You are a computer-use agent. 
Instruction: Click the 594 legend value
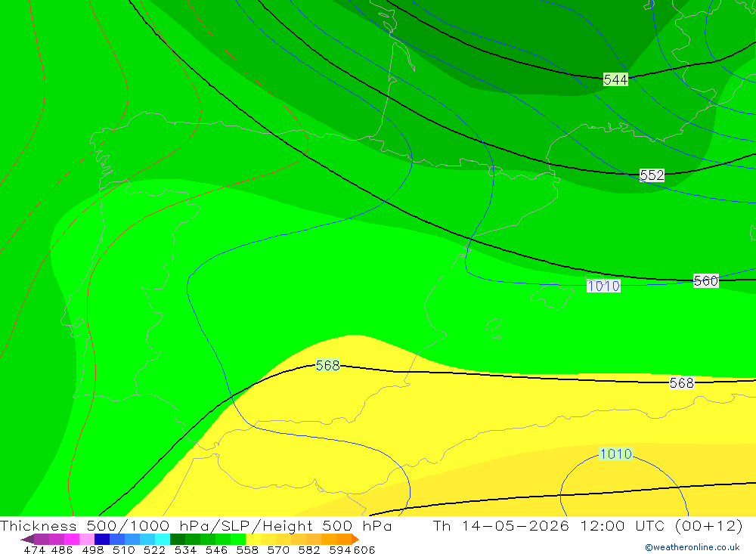pos(340,549)
